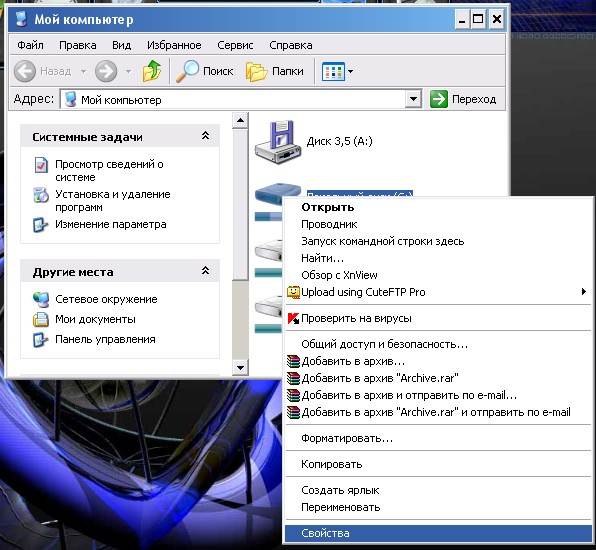Choose Добавить в архив "Archive.rar" и отправить по e-mail
The image size is (596, 550).
(439, 412)
